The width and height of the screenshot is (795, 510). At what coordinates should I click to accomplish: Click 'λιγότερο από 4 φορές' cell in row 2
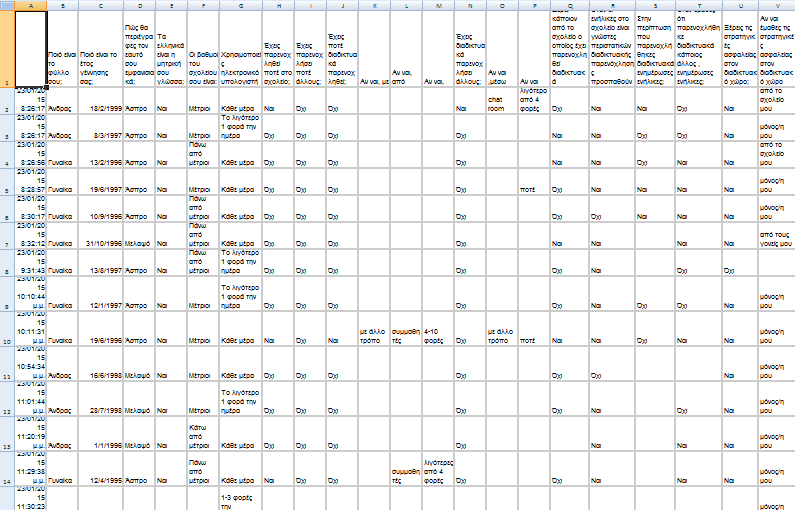point(534,100)
